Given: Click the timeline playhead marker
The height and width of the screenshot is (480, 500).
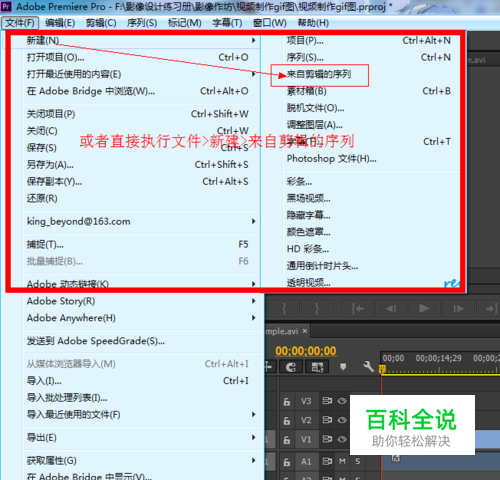Looking at the screenshot, I should [x=382, y=369].
